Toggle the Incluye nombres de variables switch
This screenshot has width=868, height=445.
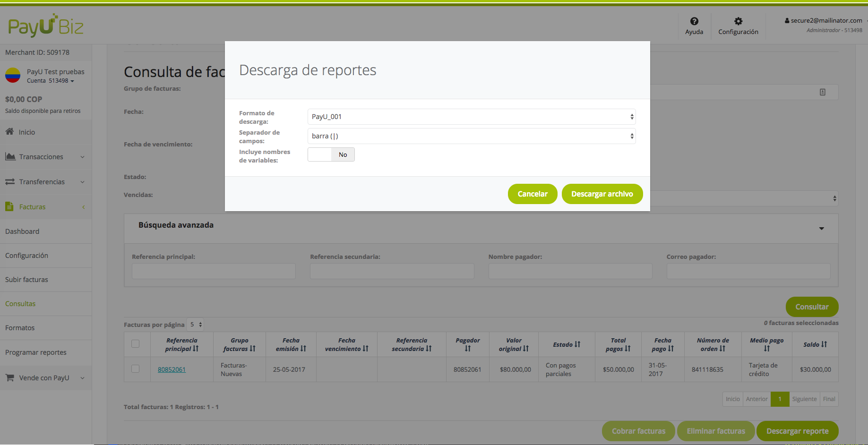pyautogui.click(x=331, y=154)
